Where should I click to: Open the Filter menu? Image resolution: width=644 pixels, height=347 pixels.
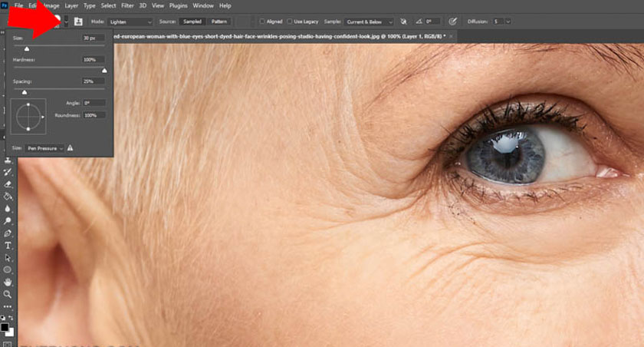pyautogui.click(x=128, y=5)
